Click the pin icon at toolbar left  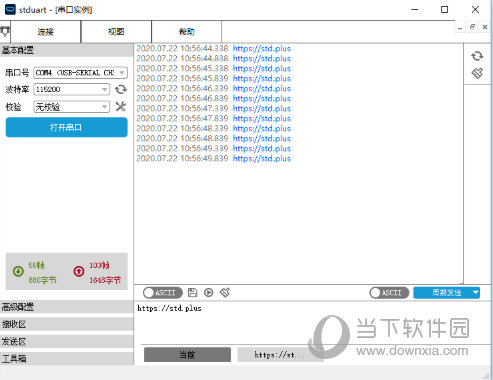pyautogui.click(x=5, y=32)
